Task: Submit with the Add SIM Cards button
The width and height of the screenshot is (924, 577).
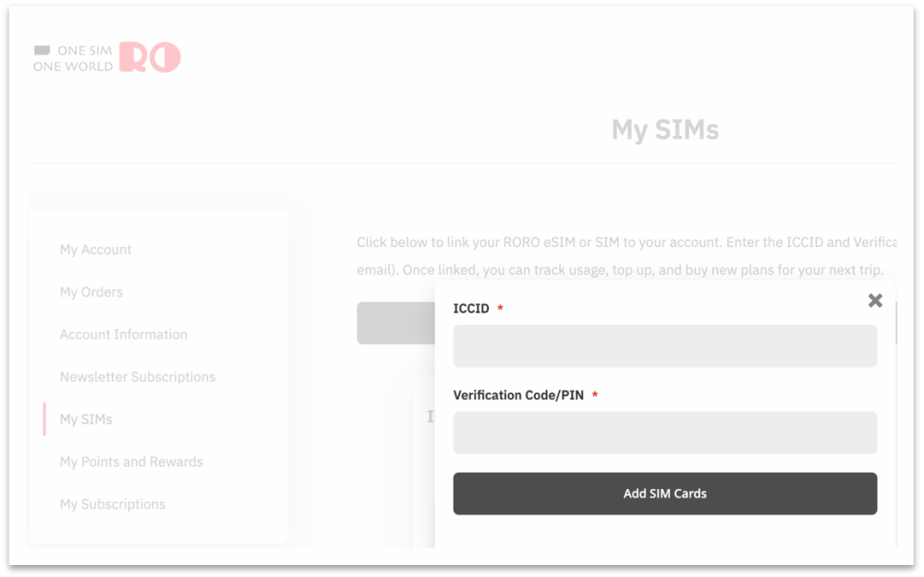Action: point(664,493)
